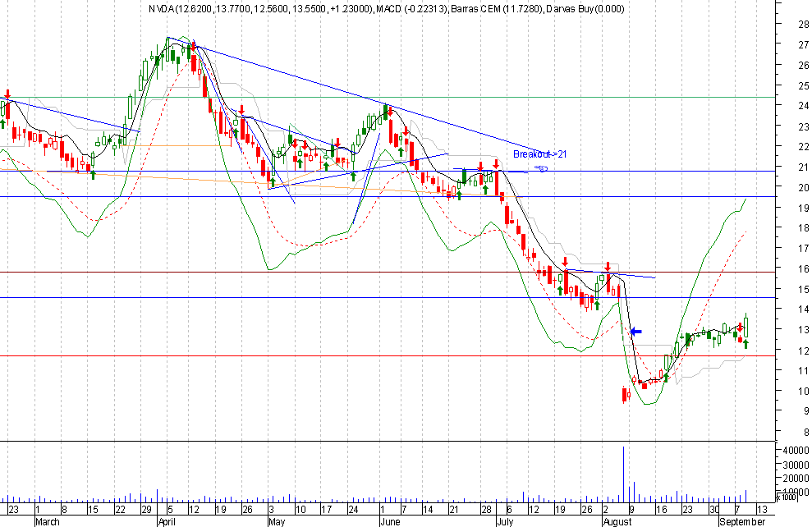Click the 20000 volume axis label
Image resolution: width=812 pixels, height=527 pixels.
(796, 479)
